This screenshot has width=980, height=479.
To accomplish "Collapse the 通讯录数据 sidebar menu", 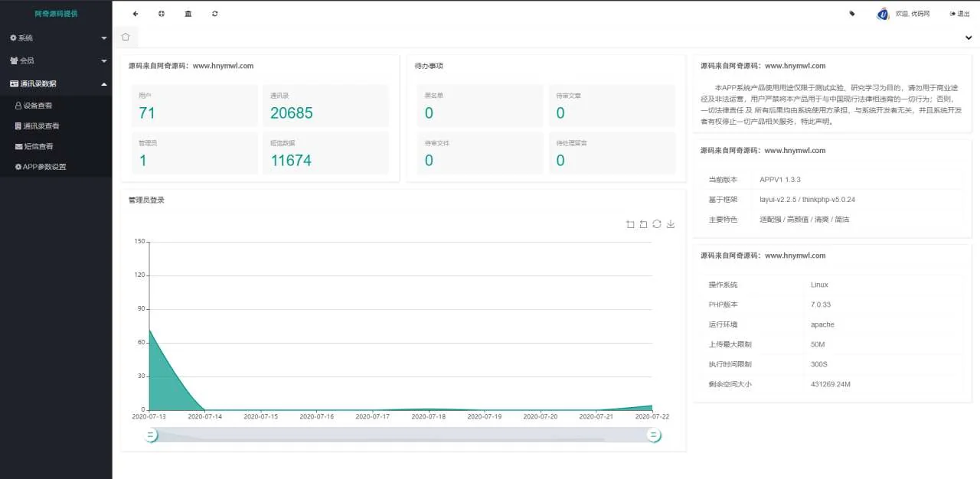I will pyautogui.click(x=56, y=83).
